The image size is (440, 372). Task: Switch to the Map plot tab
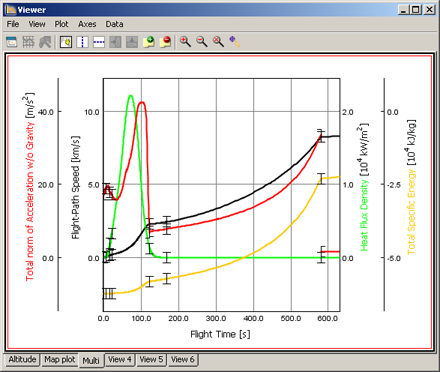(60, 359)
